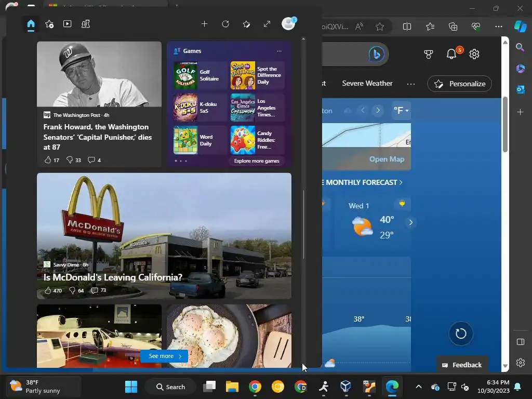This screenshot has height=399, width=532.
Task: Open the profile avatar in widgets
Action: [289, 23]
